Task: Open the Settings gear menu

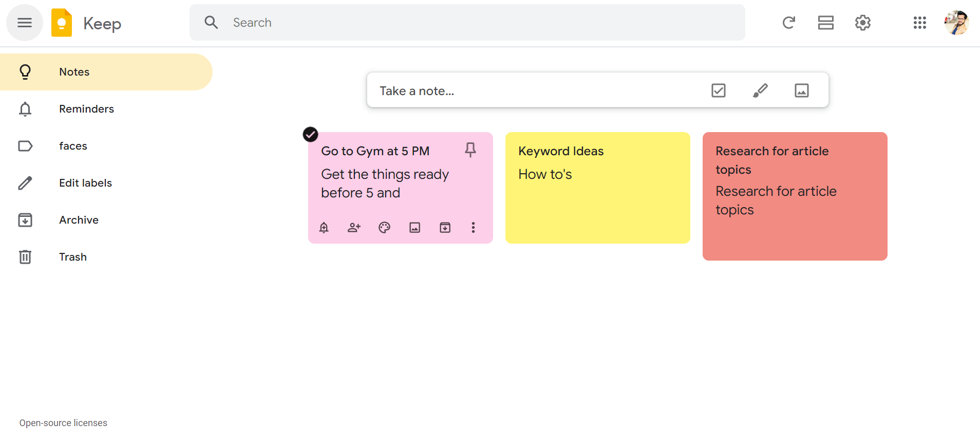Action: [x=862, y=23]
